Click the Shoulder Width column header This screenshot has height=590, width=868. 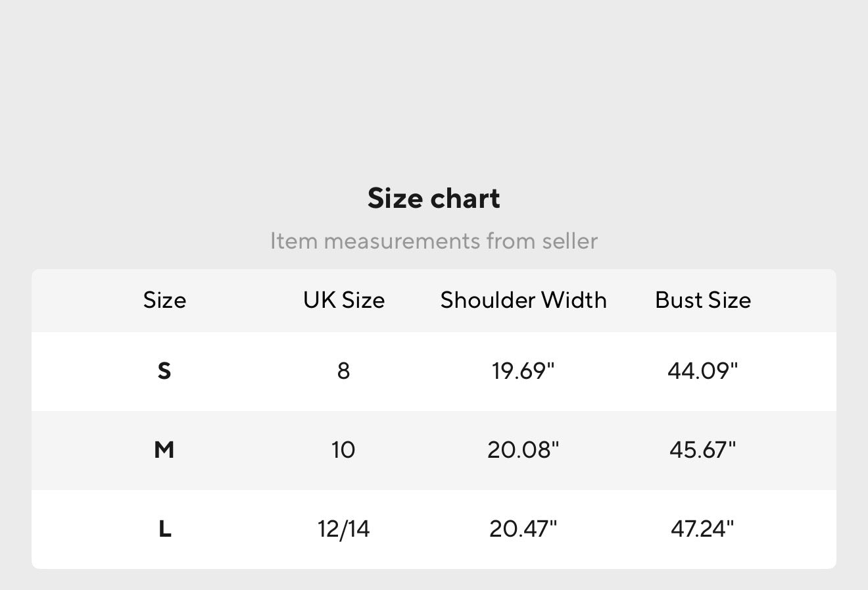pyautogui.click(x=523, y=300)
